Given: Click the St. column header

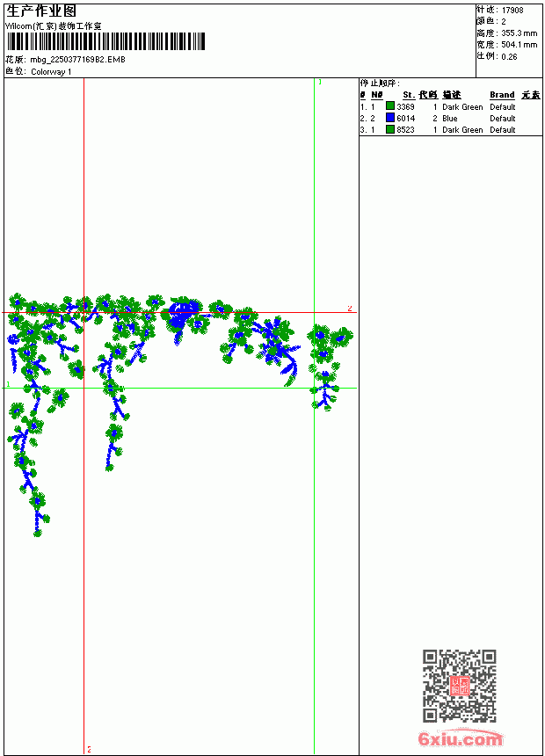Looking at the screenshot, I should 409,95.
